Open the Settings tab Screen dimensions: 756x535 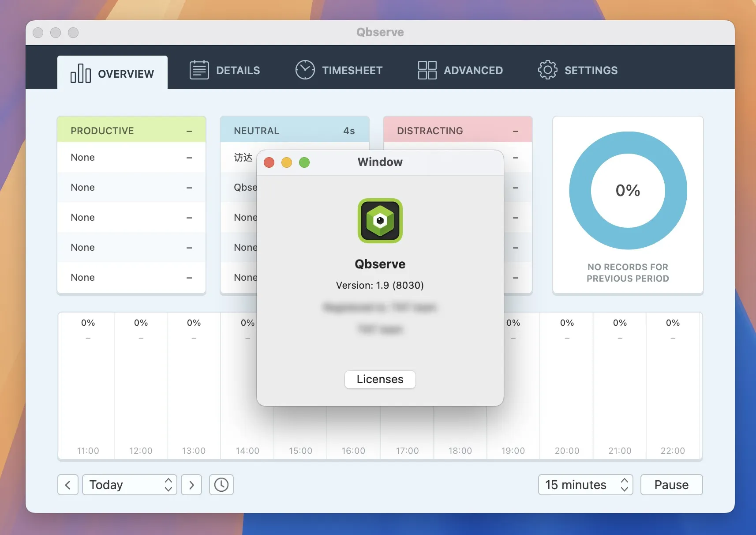tap(578, 70)
